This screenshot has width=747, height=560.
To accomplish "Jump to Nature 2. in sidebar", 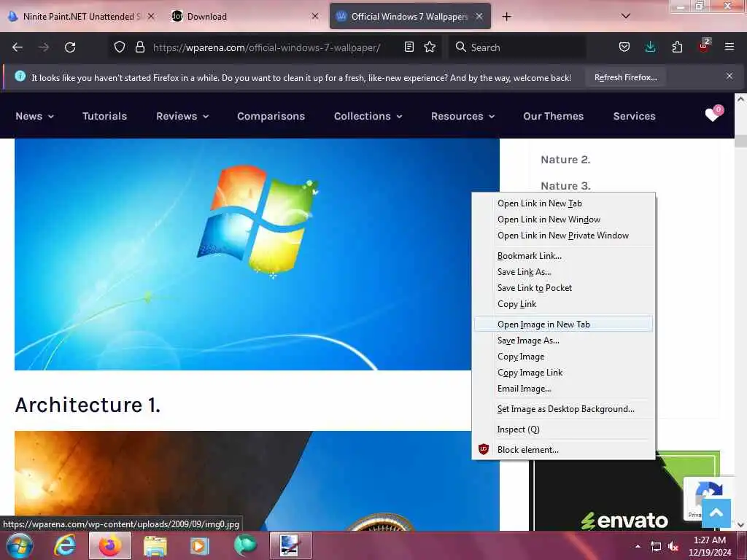I will pyautogui.click(x=565, y=160).
